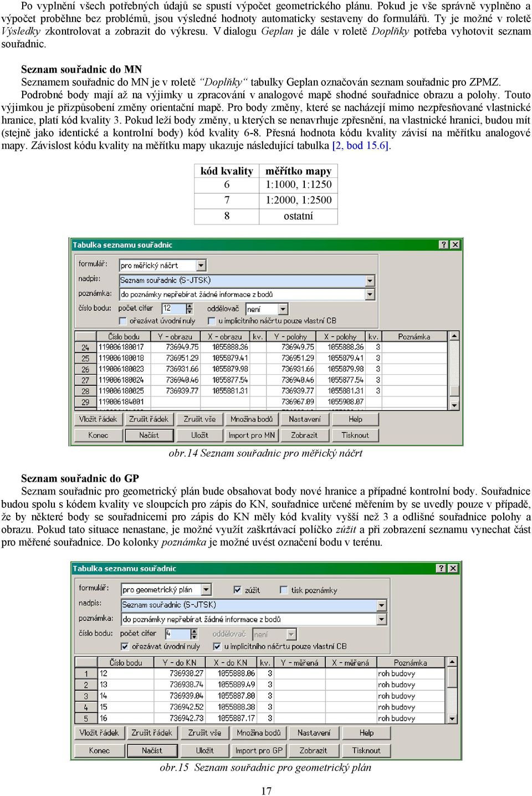Follow the '[2, bod 15.6]' reference link
532x796 pixels.
(361, 146)
